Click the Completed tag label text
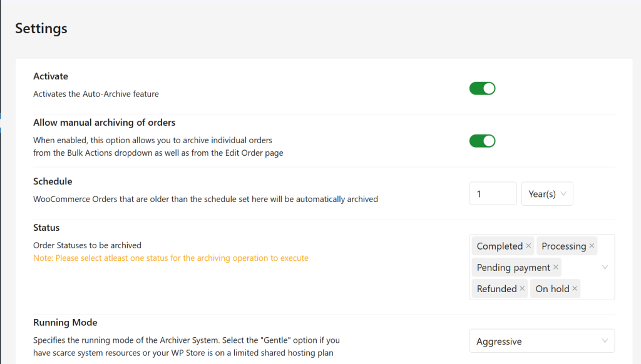Image resolution: width=641 pixels, height=364 pixels. point(500,246)
